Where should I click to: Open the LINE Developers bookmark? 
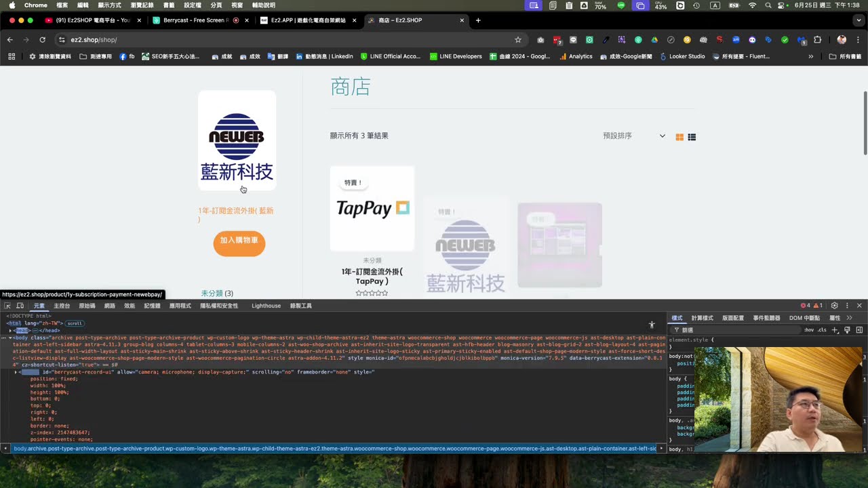456,56
